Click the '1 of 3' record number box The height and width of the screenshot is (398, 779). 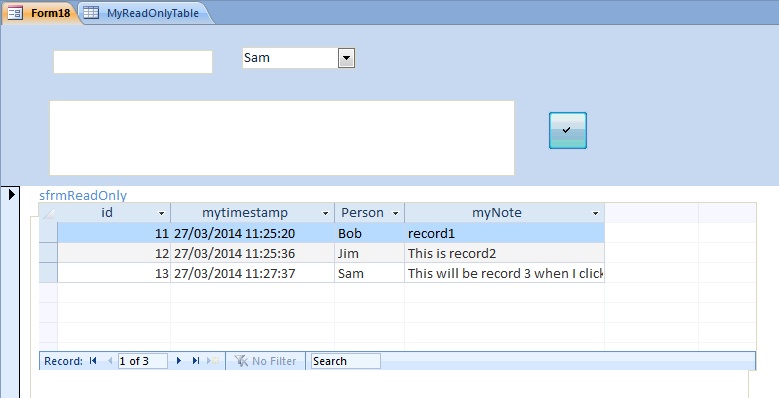pyautogui.click(x=143, y=361)
